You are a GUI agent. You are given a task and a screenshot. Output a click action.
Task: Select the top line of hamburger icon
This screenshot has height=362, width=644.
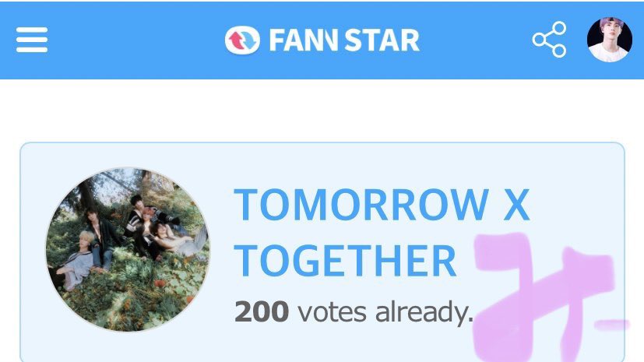32,30
